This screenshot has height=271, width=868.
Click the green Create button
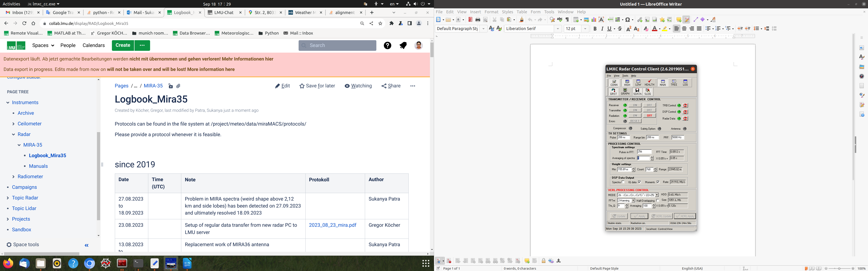pos(123,45)
